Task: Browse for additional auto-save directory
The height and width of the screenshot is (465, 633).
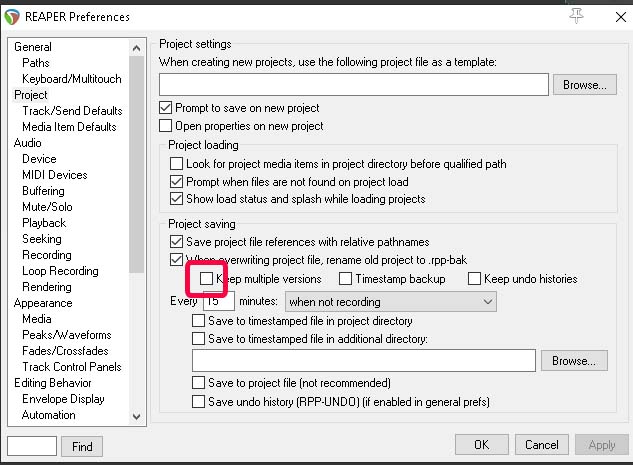Action: click(574, 360)
